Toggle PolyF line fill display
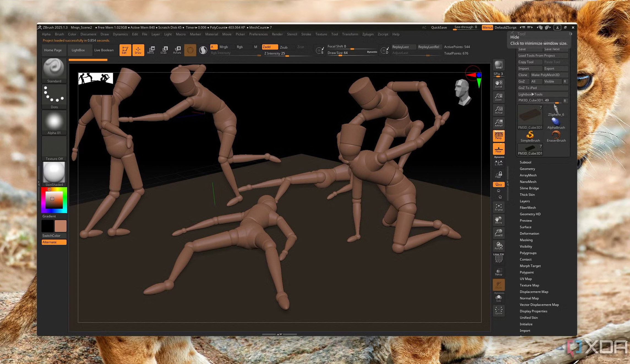 (498, 259)
